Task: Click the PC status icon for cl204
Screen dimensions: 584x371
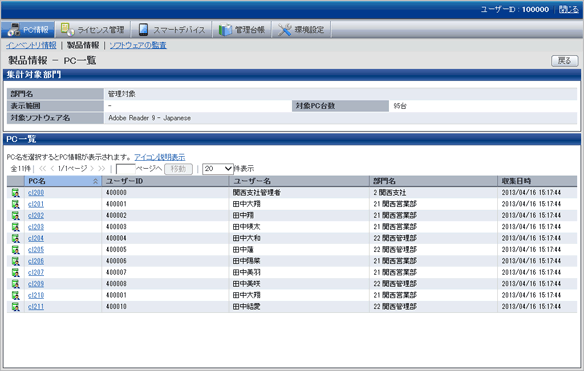Action: tap(15, 238)
